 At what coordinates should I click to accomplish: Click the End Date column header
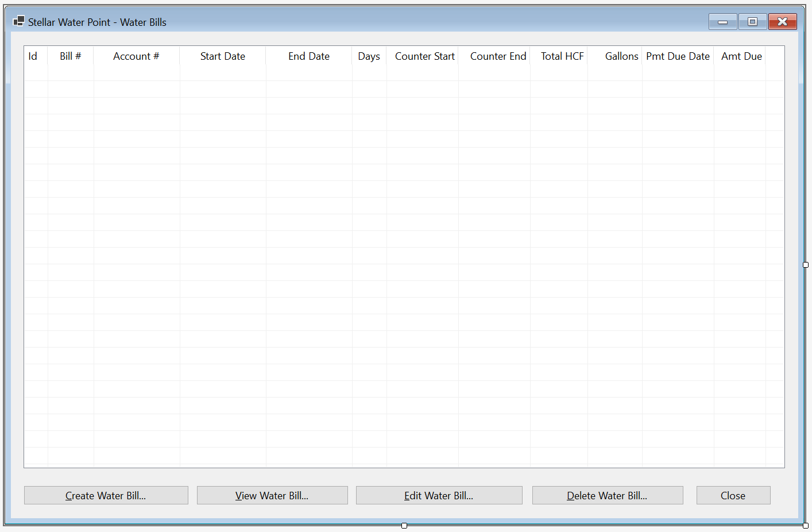[x=309, y=56]
